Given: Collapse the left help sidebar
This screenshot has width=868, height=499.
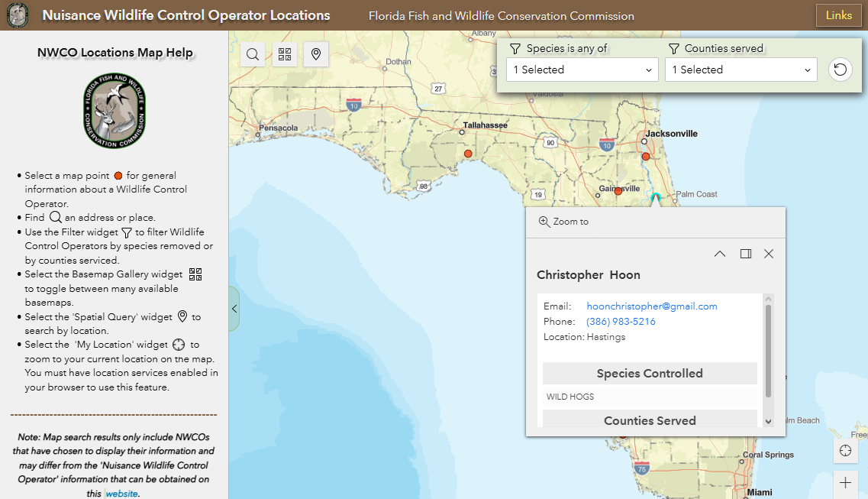Looking at the screenshot, I should [x=234, y=309].
